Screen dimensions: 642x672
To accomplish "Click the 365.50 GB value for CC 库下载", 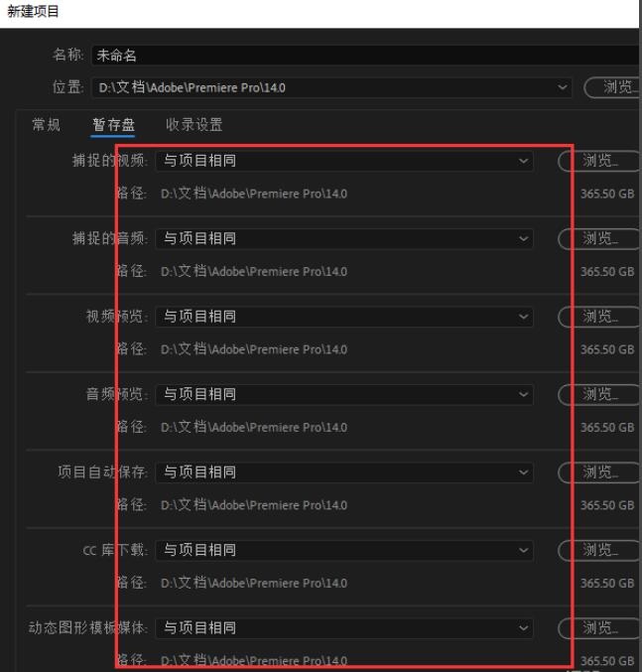I will coord(607,584).
